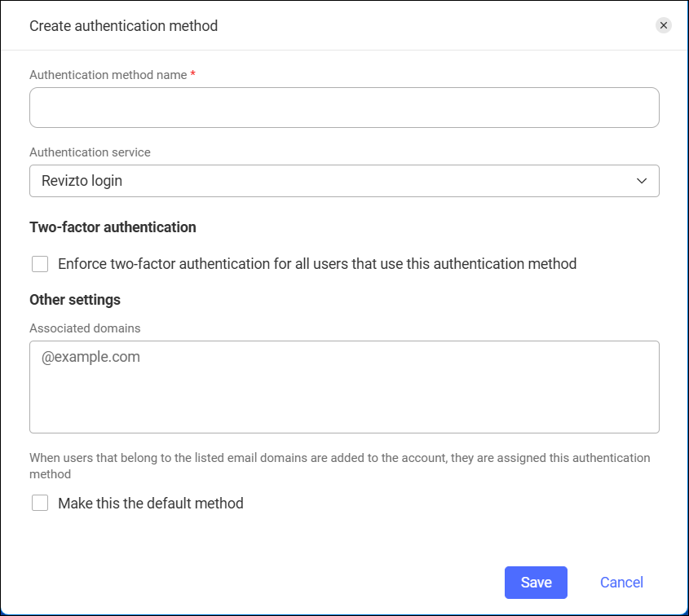Save the authentication method
689x616 pixels.
[x=536, y=583]
